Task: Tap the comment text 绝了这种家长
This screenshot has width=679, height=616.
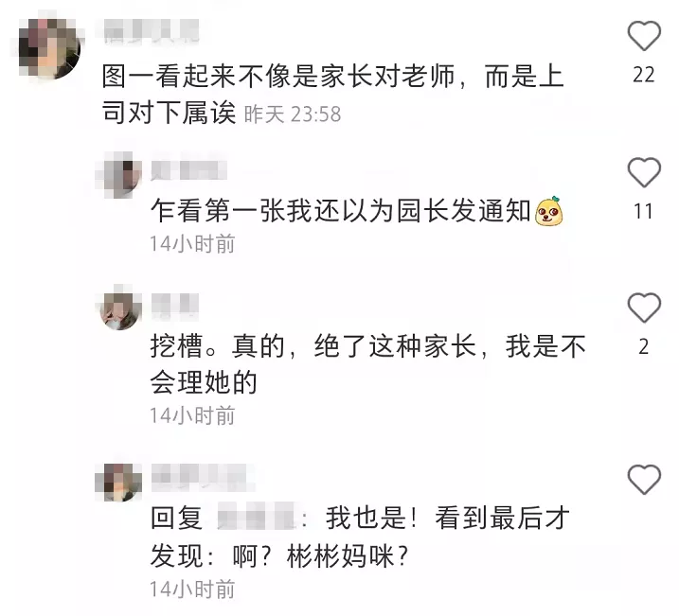Action: [x=395, y=346]
